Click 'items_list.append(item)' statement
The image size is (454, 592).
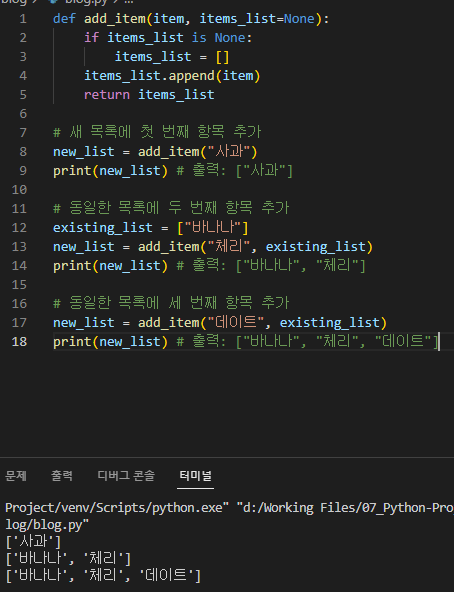pos(172,76)
